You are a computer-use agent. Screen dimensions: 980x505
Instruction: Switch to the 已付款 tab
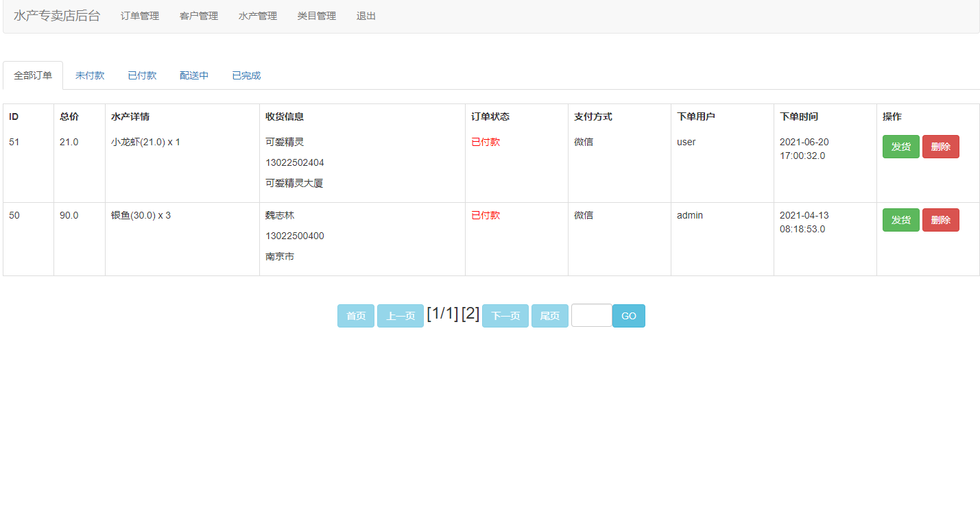142,75
